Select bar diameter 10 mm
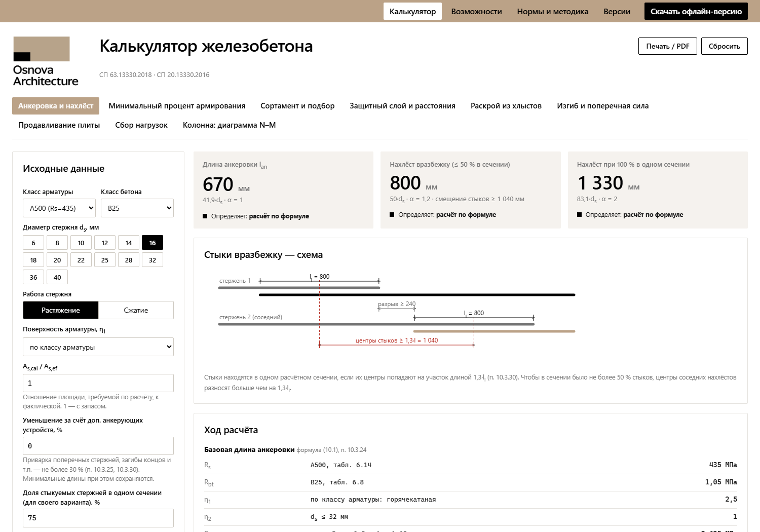760x532 pixels. coord(81,243)
